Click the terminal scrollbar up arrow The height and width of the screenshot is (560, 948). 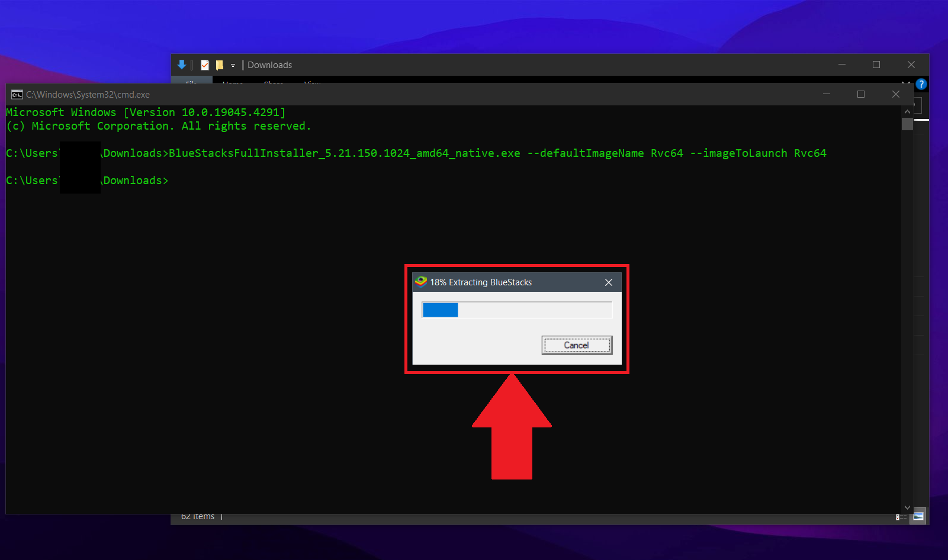(907, 110)
